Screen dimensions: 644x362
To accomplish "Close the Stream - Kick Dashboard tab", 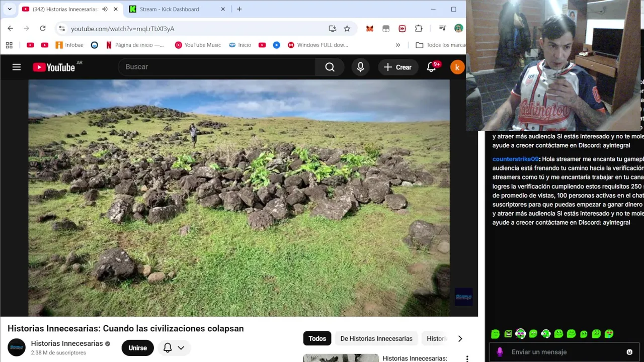I will [x=223, y=9].
